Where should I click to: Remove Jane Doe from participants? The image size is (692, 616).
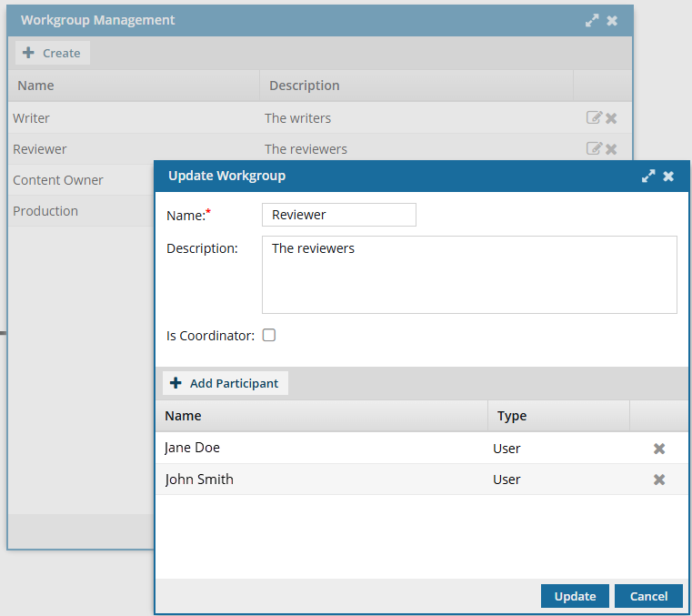[659, 449]
